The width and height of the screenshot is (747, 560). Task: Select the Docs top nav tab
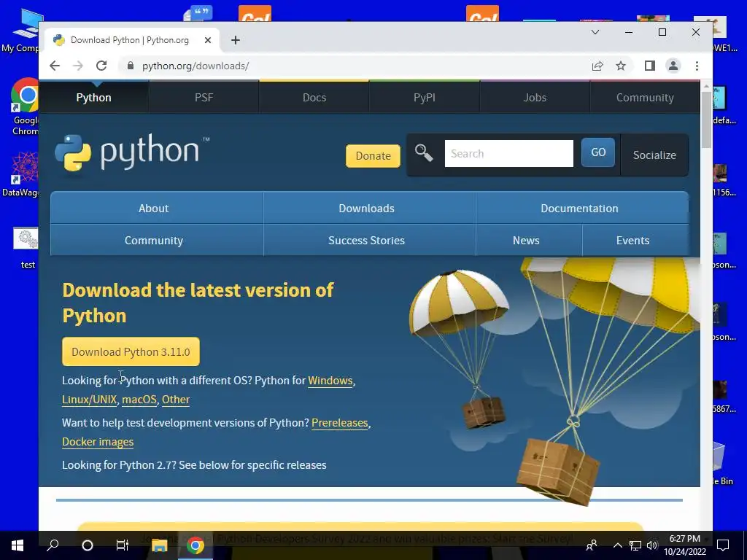pyautogui.click(x=314, y=98)
